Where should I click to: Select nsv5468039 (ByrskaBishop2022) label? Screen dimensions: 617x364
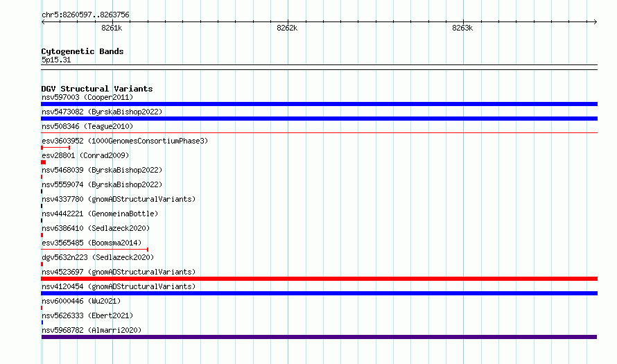pyautogui.click(x=102, y=170)
